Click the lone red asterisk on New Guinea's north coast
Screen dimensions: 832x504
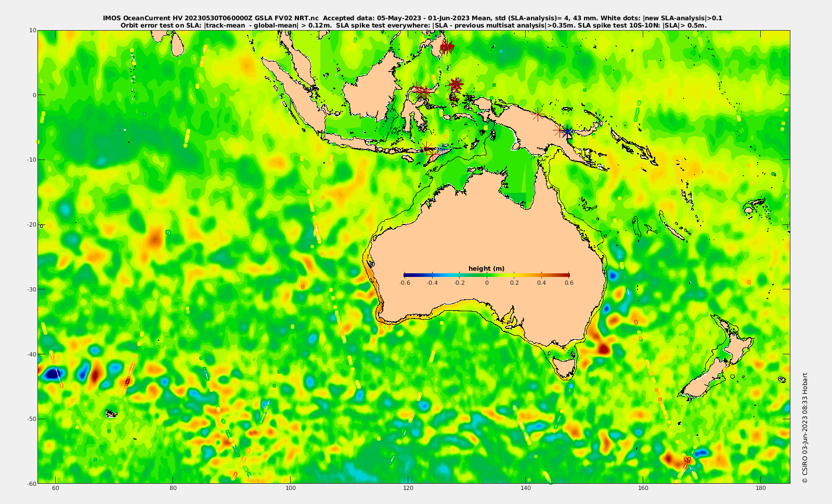pos(538,113)
